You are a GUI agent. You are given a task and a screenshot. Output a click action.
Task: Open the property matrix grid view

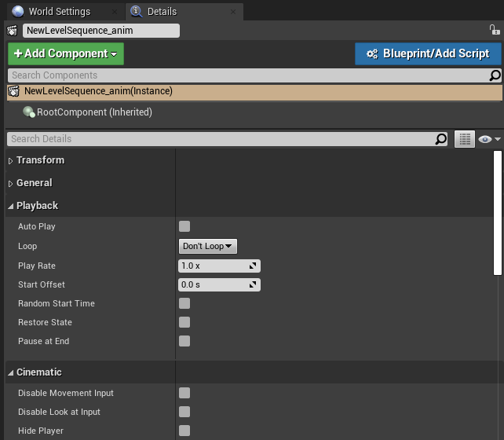(465, 139)
